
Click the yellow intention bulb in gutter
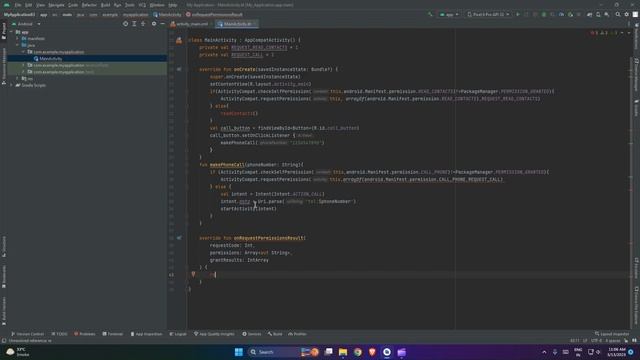click(193, 275)
